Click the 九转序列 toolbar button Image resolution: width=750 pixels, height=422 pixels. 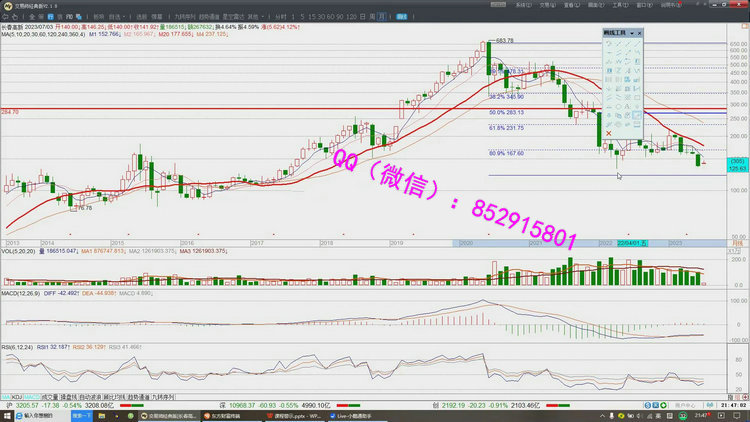point(185,17)
